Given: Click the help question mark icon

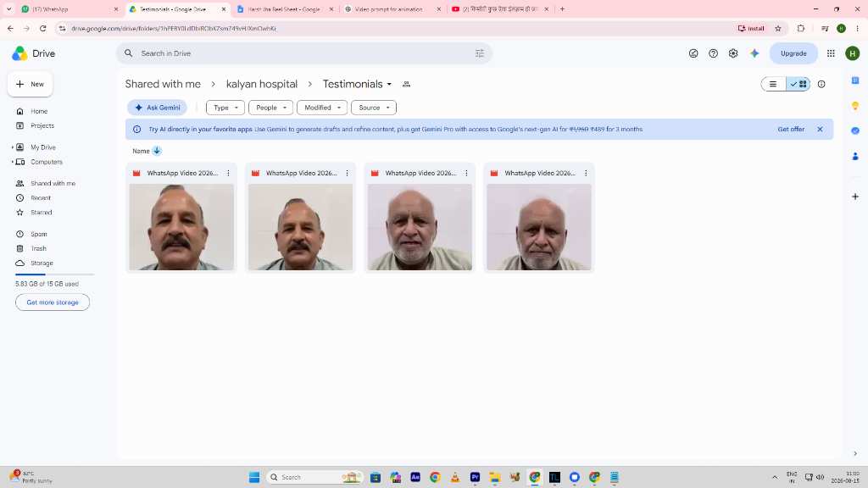Looking at the screenshot, I should point(713,53).
